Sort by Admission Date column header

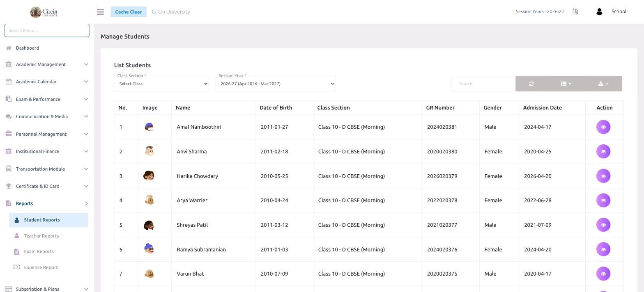(552, 107)
